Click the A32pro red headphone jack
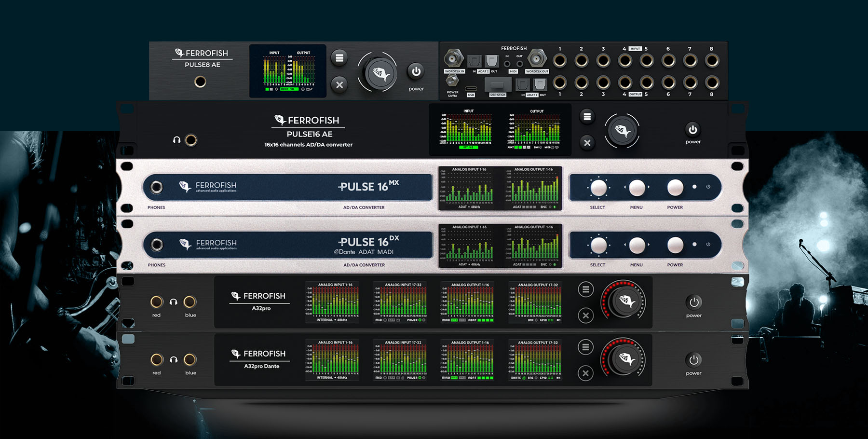868x439 pixels. point(157,302)
